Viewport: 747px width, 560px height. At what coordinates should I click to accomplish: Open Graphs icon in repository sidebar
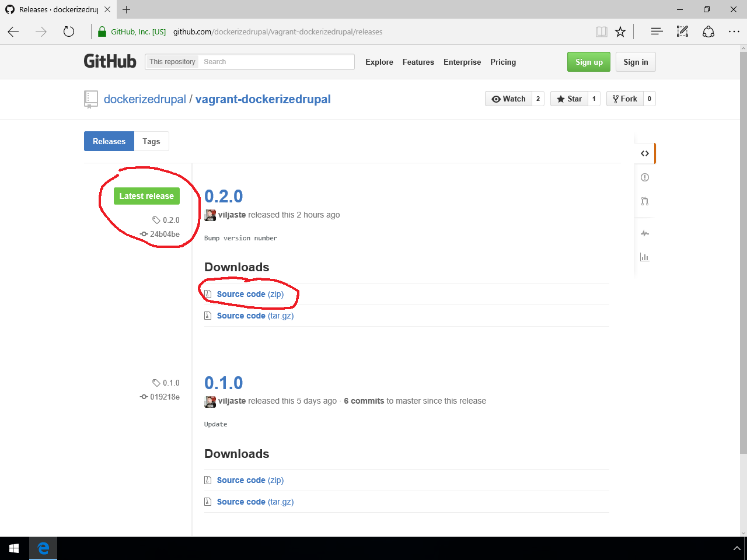click(645, 257)
